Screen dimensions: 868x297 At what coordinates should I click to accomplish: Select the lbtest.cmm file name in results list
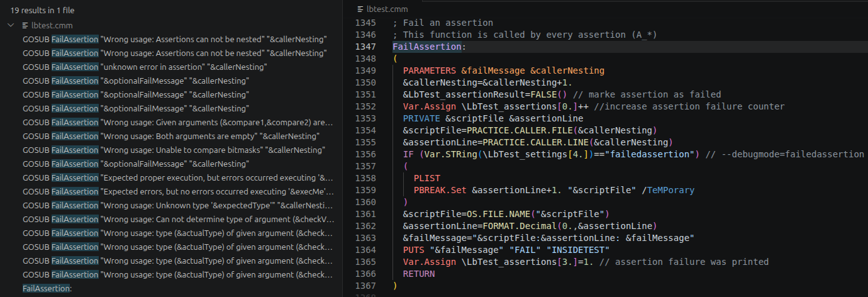[52, 26]
